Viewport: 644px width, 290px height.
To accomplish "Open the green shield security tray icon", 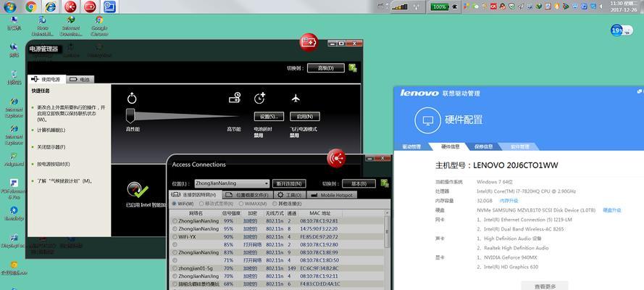I will [x=511, y=7].
